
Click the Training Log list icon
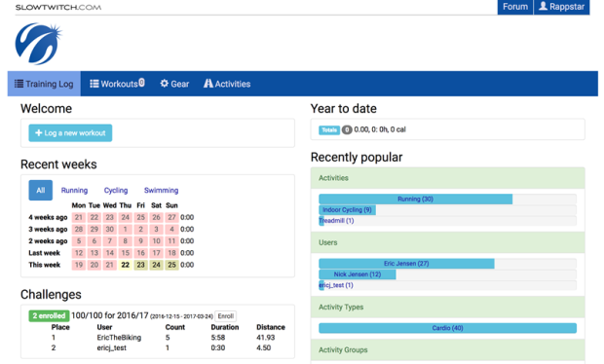(x=19, y=84)
